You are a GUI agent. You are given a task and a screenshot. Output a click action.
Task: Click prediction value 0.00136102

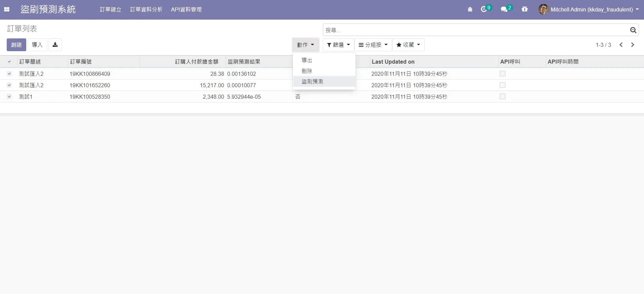tap(241, 74)
